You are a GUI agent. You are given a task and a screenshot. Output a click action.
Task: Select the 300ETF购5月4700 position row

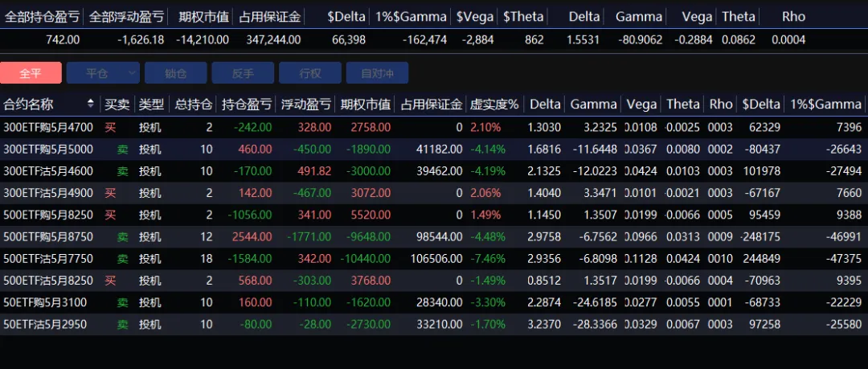click(x=48, y=127)
